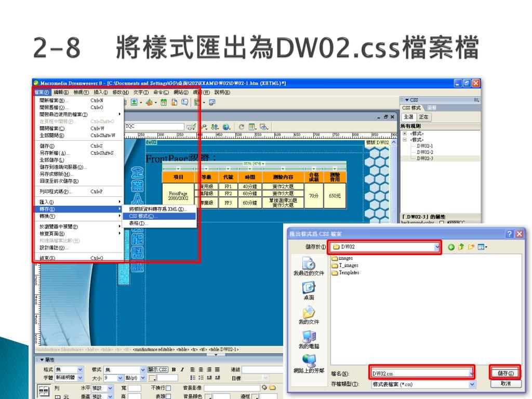Click the file management arrows icon
This screenshot has height=399, width=532.
pyautogui.click(x=215, y=127)
